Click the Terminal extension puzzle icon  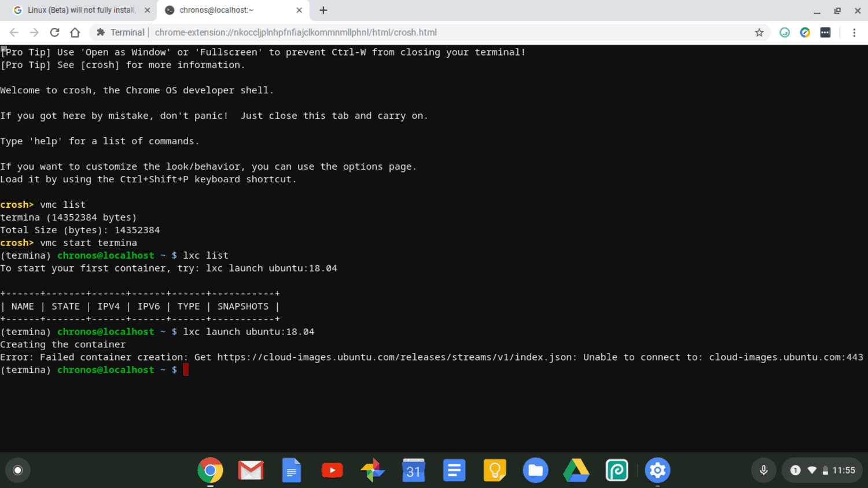coord(101,32)
